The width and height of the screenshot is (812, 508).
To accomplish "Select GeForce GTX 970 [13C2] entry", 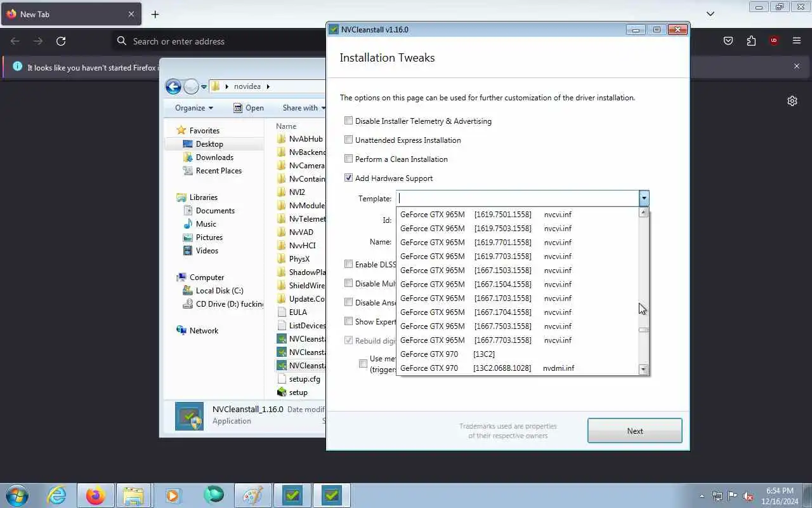I will click(518, 354).
